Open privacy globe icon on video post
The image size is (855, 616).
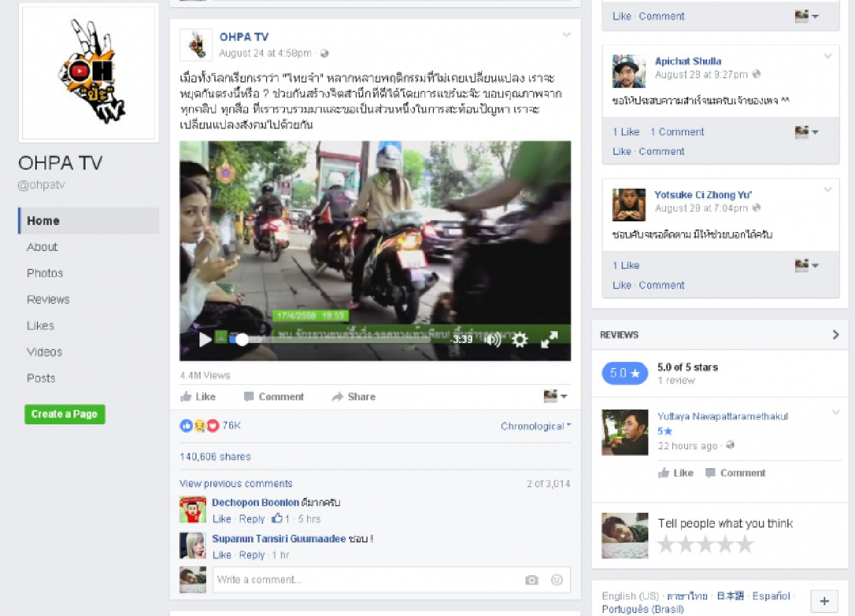point(324,53)
